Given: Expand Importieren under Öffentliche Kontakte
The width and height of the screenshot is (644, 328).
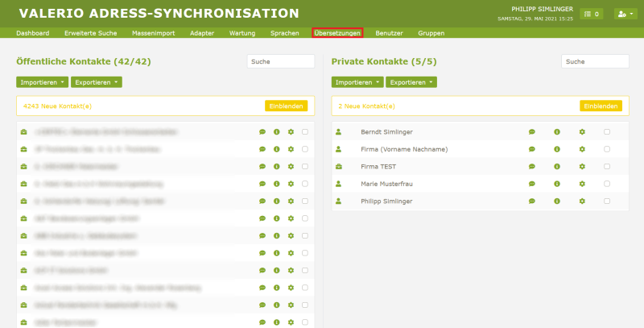Looking at the screenshot, I should (x=43, y=82).
